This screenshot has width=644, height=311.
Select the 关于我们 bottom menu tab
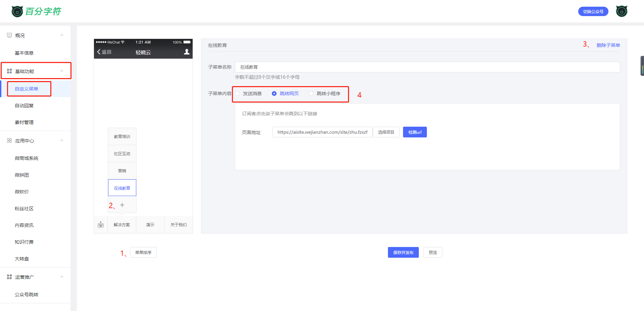(179, 225)
